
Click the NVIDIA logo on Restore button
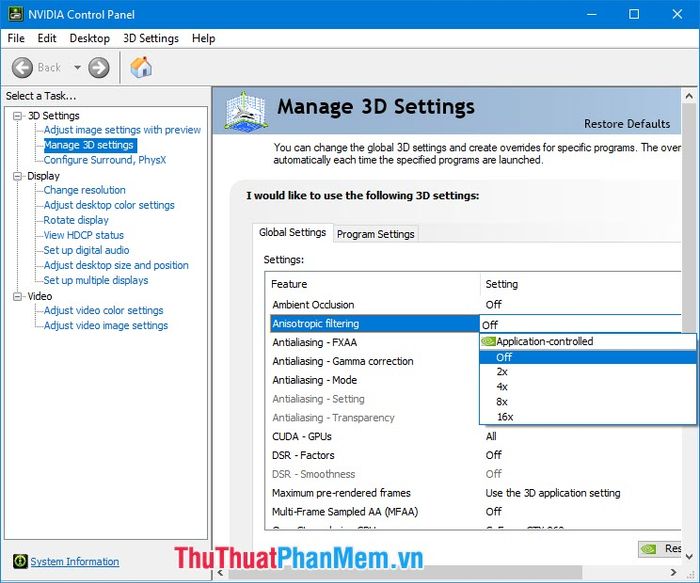649,549
